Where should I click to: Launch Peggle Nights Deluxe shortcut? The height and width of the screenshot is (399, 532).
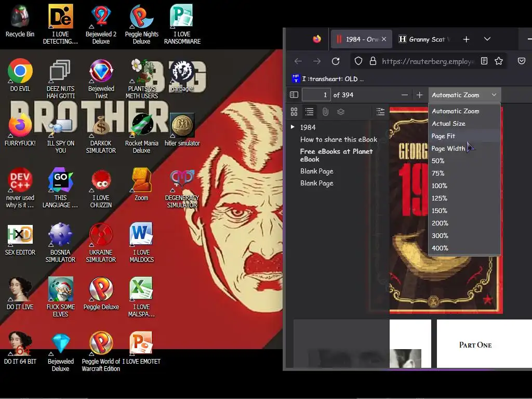click(x=141, y=24)
